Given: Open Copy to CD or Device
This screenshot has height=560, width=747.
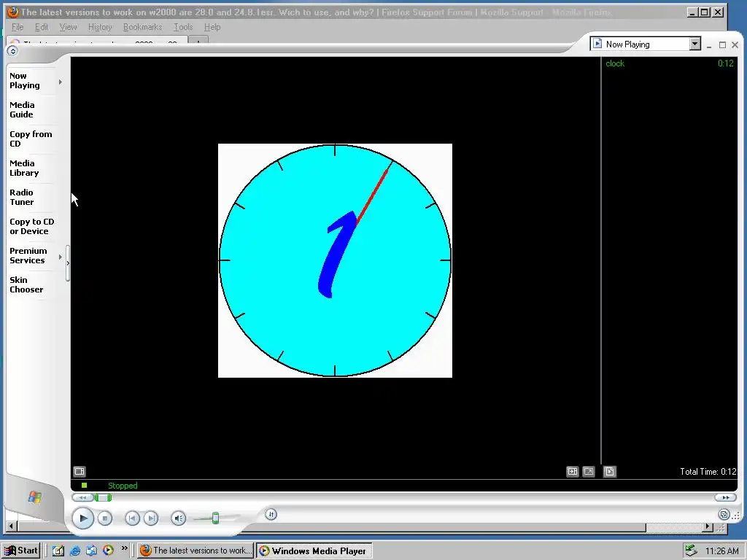Looking at the screenshot, I should 31,226.
